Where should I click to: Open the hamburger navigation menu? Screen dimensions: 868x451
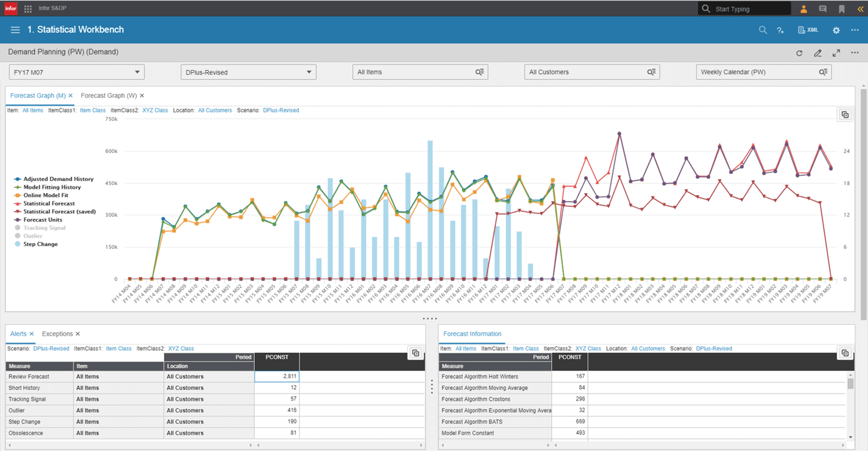coord(15,30)
